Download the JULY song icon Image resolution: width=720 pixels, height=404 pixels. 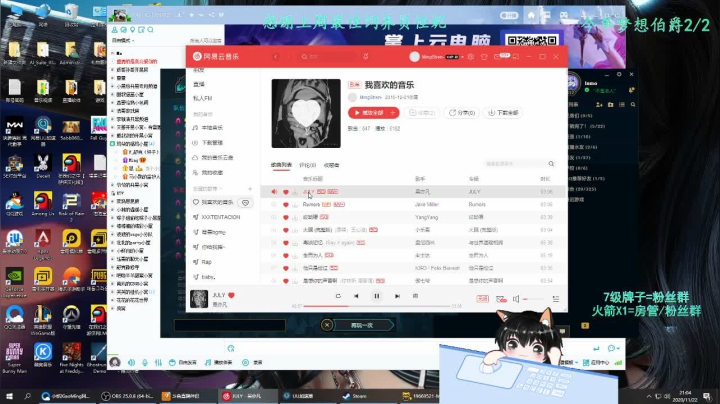click(294, 192)
